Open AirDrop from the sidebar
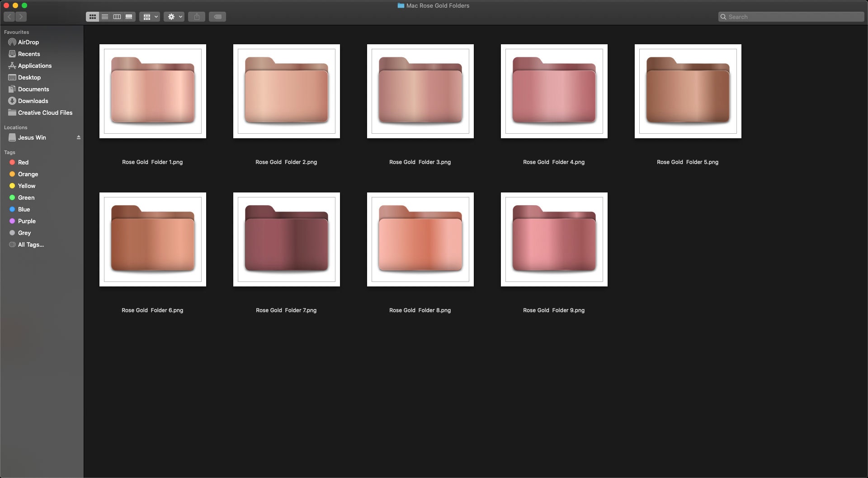Screen dimensions: 868x478 point(29,42)
